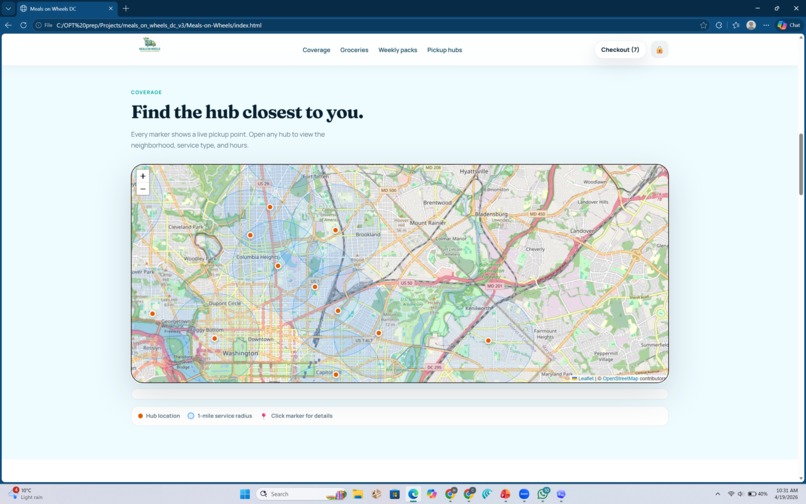Open Checkout (7) cart button
The image size is (806, 504).
coord(620,50)
